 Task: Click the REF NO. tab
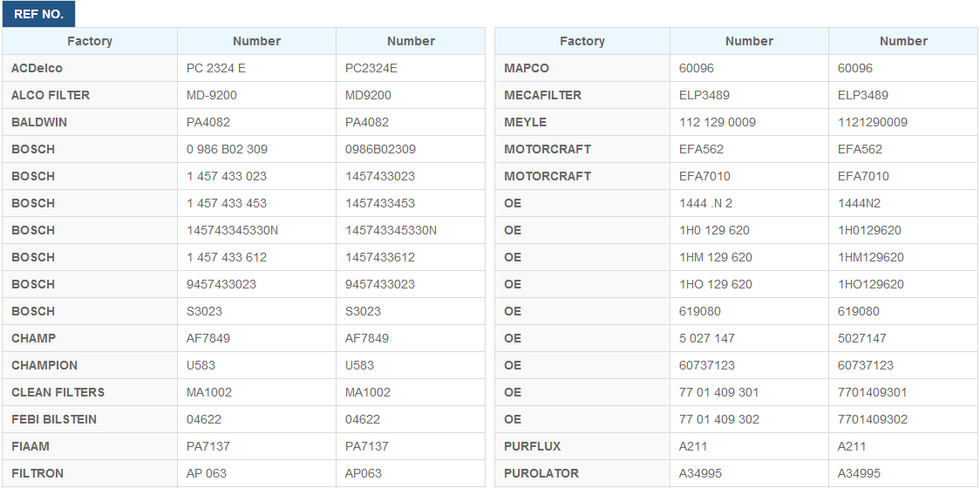[38, 14]
